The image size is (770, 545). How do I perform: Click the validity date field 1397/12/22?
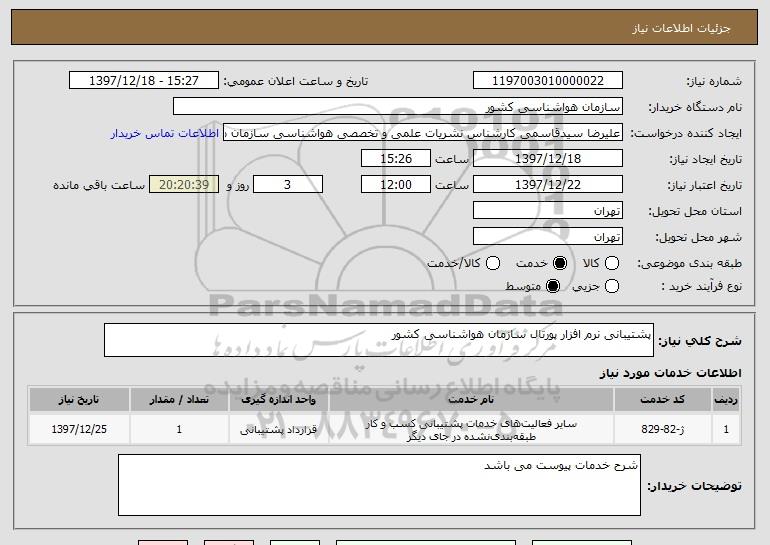548,185
